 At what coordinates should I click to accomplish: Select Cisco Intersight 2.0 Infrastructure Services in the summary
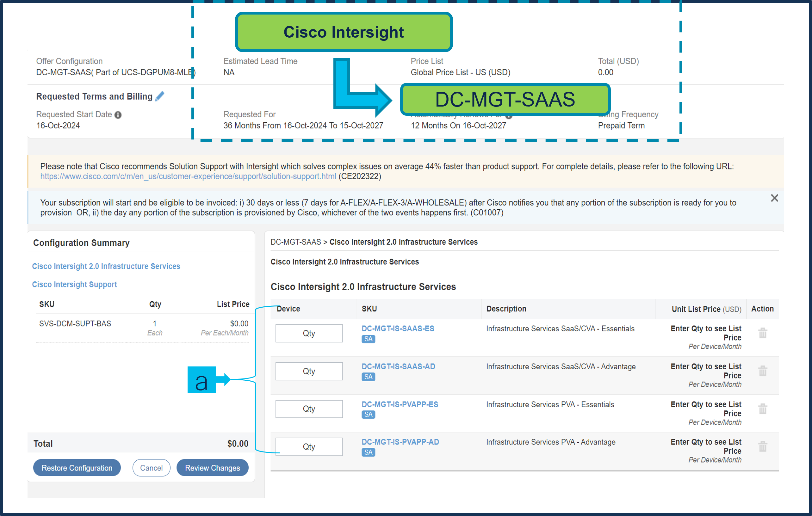point(106,266)
